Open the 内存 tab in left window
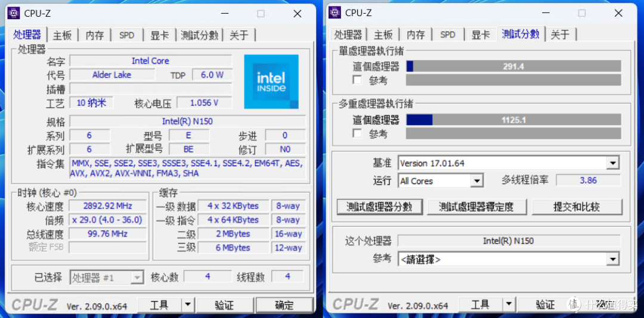The height and width of the screenshot is (318, 644). click(x=94, y=35)
